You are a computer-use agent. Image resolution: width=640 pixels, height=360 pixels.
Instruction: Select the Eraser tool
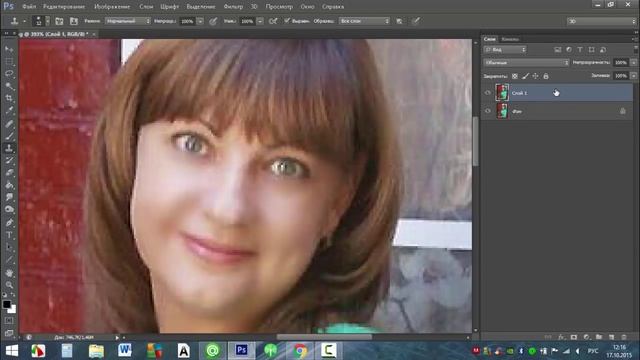click(x=9, y=173)
